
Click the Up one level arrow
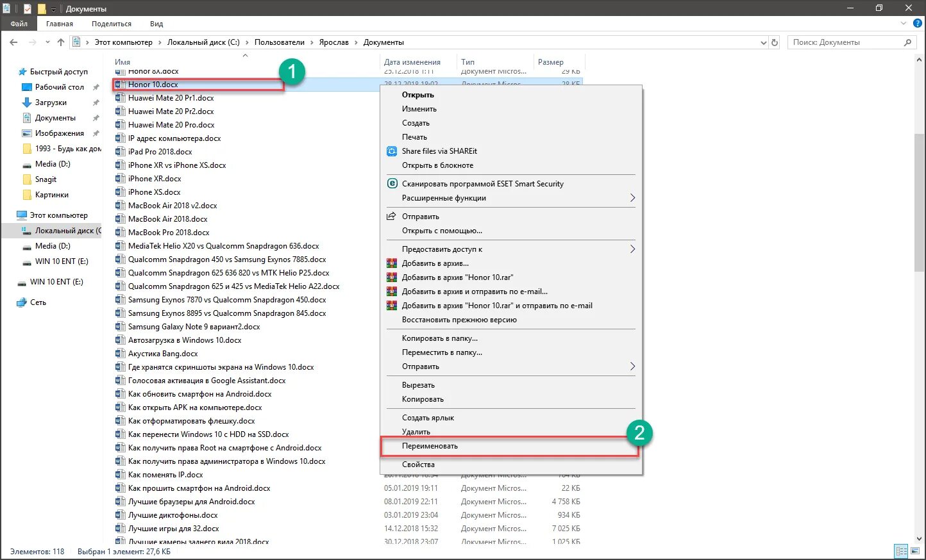[61, 42]
